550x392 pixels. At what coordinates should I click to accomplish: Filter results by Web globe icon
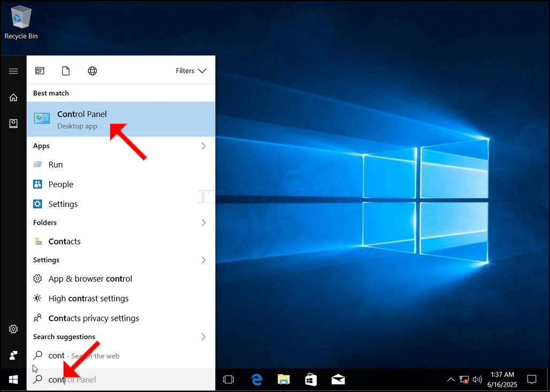pos(92,71)
